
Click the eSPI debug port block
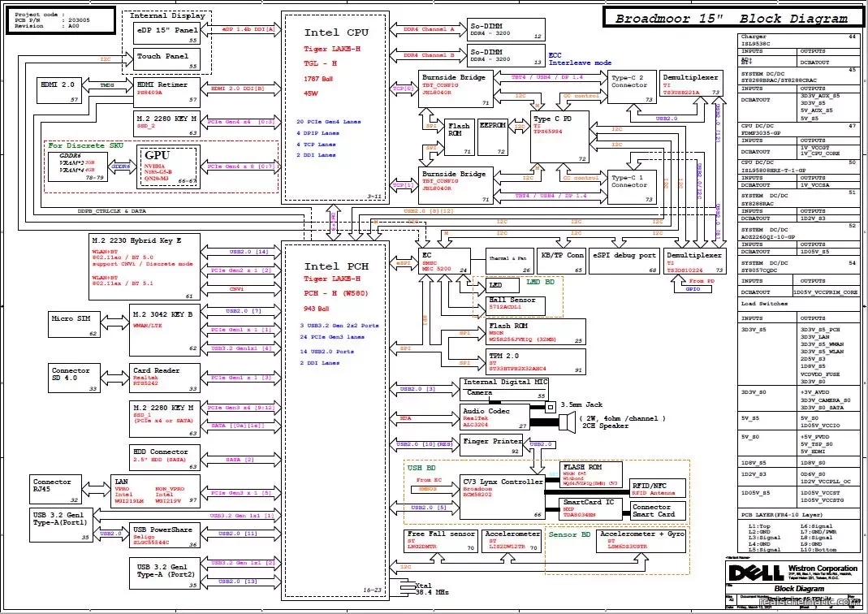[x=624, y=261]
